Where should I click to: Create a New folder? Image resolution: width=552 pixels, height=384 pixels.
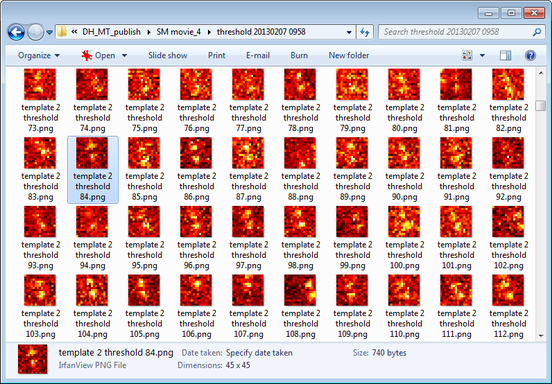pyautogui.click(x=349, y=56)
